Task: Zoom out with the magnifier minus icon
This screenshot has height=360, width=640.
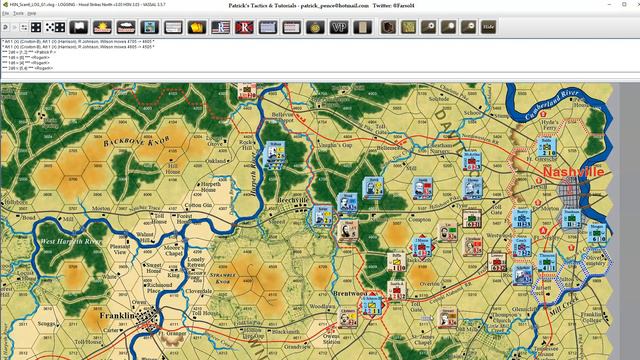Action: pyautogui.click(x=469, y=27)
